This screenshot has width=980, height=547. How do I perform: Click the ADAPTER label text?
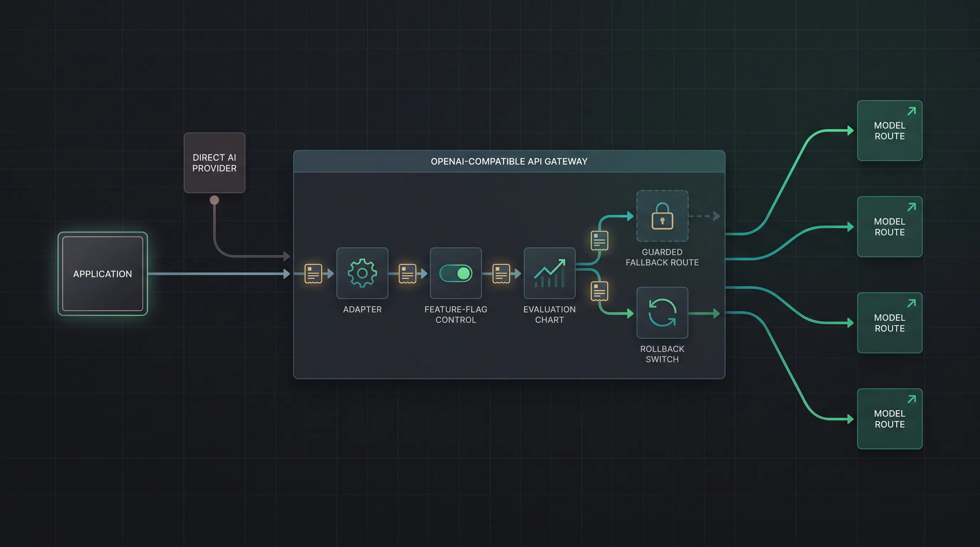[x=362, y=309]
